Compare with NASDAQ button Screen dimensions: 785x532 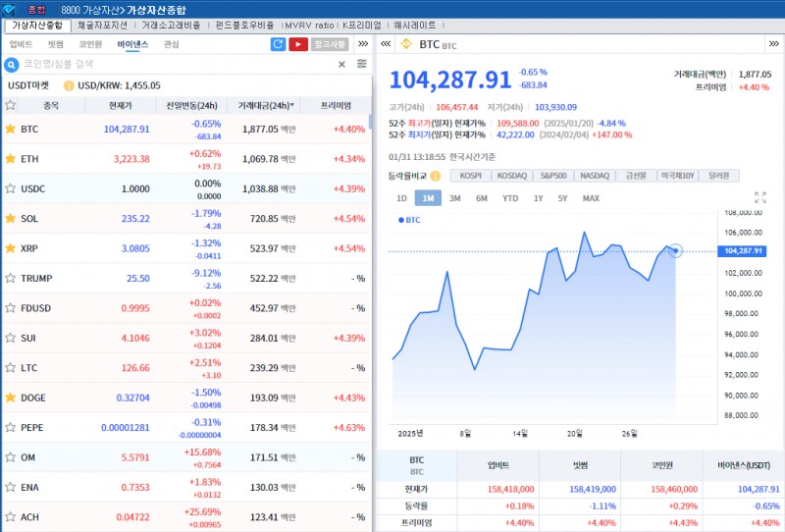tap(595, 176)
